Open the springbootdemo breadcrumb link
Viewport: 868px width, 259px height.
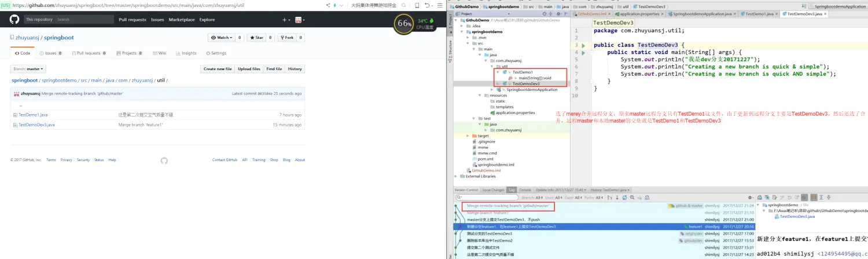point(58,81)
